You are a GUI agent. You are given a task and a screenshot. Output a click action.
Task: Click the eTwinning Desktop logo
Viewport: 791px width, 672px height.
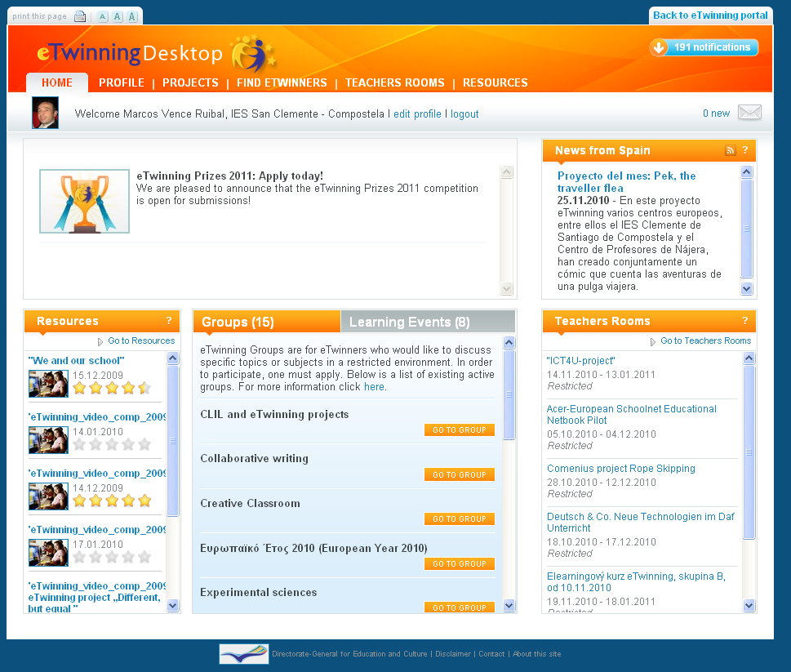157,53
